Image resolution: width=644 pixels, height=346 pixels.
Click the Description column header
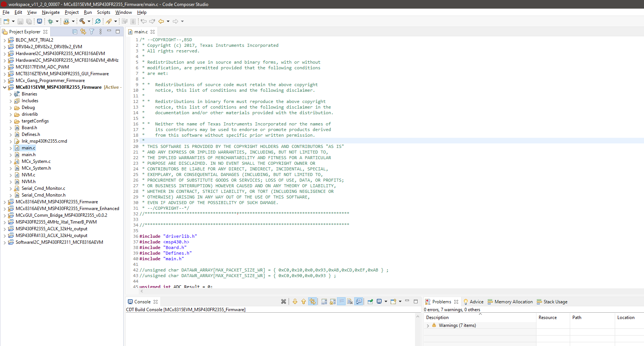tap(437, 318)
